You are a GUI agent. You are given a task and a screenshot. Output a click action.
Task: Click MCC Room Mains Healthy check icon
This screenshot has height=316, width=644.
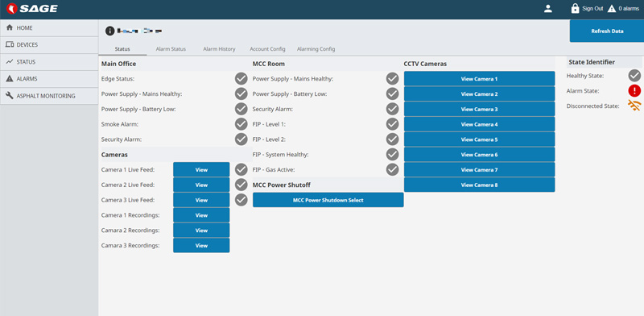click(x=393, y=78)
